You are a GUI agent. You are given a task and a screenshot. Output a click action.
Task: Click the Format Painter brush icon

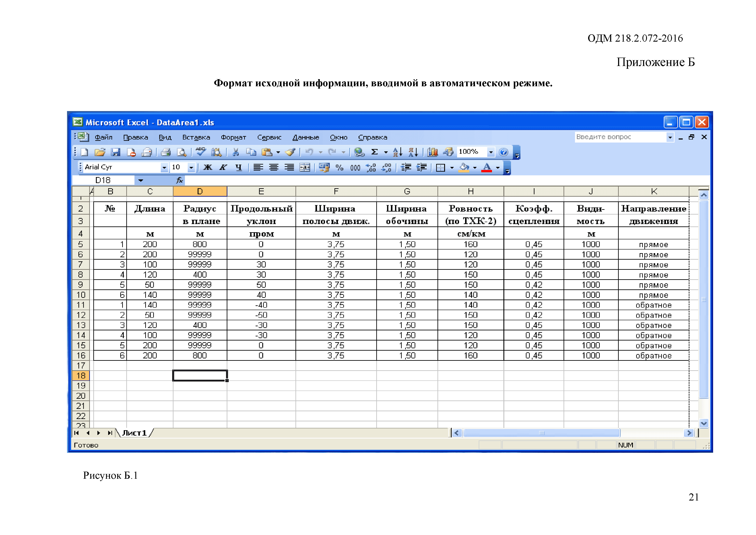point(290,152)
